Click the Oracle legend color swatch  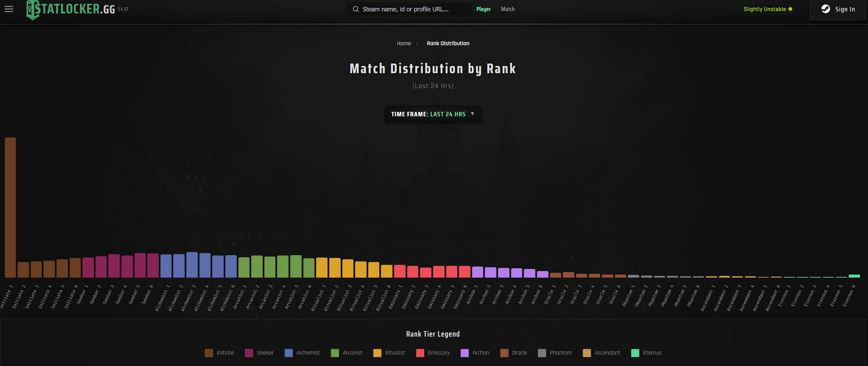[x=504, y=353]
